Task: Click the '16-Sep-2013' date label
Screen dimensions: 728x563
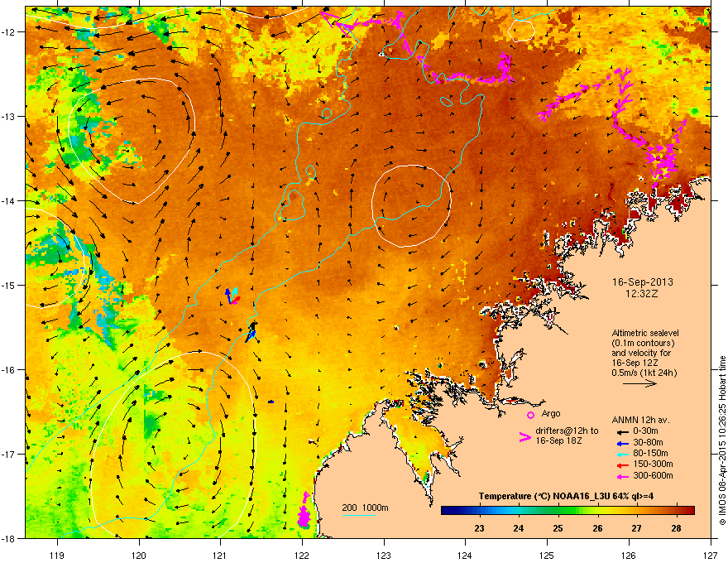Action: coord(643,282)
